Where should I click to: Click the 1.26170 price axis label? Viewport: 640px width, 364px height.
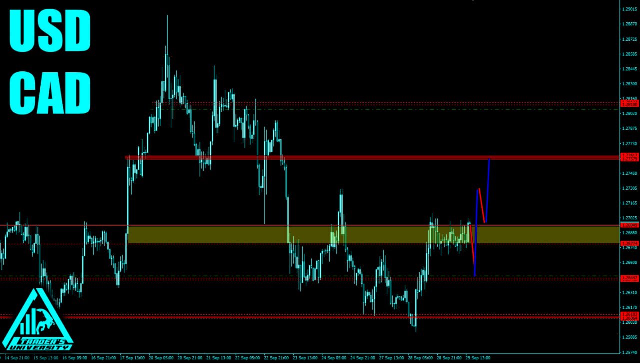[x=630, y=307]
